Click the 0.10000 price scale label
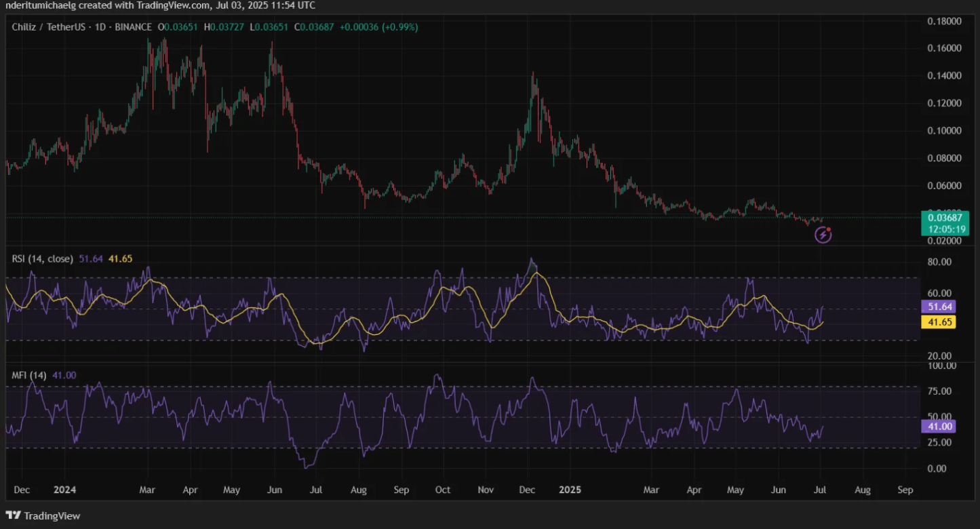Viewport: 980px width, 529px height. pos(944,130)
